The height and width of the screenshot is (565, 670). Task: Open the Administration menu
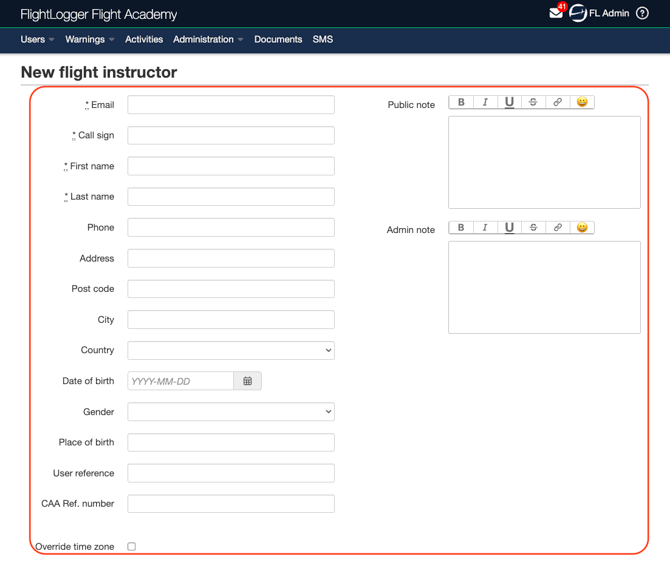208,39
